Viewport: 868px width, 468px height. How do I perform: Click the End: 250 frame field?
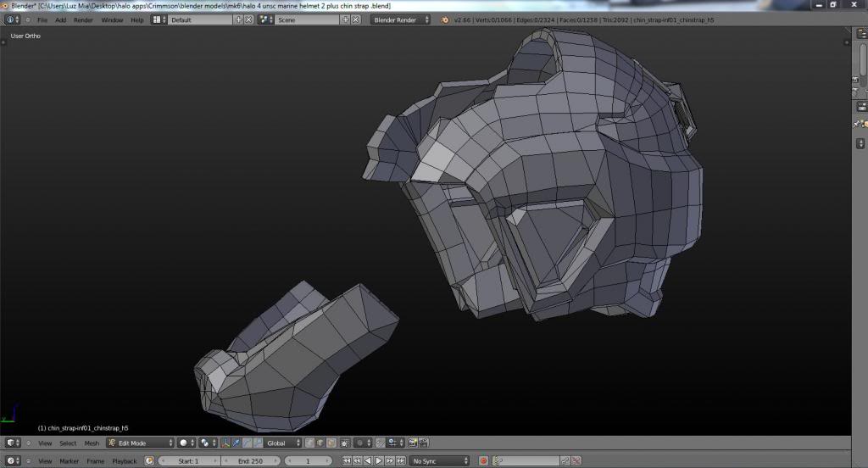coord(251,461)
